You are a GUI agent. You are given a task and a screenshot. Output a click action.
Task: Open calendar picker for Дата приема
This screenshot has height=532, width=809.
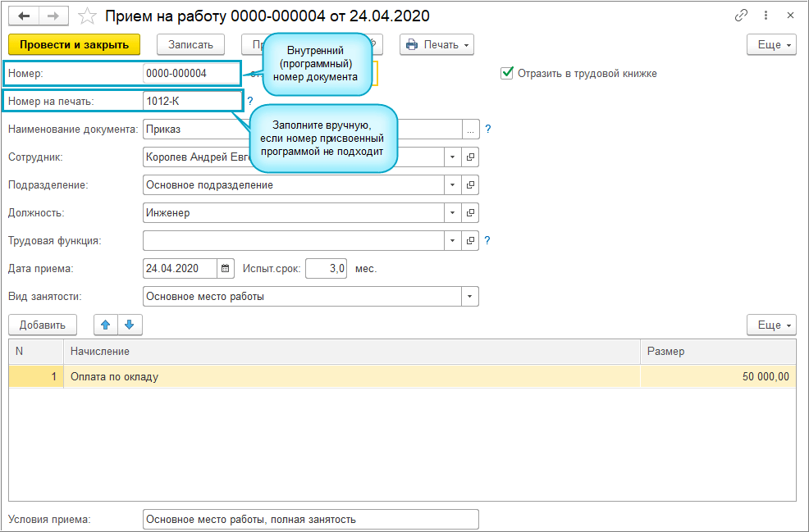tap(226, 269)
